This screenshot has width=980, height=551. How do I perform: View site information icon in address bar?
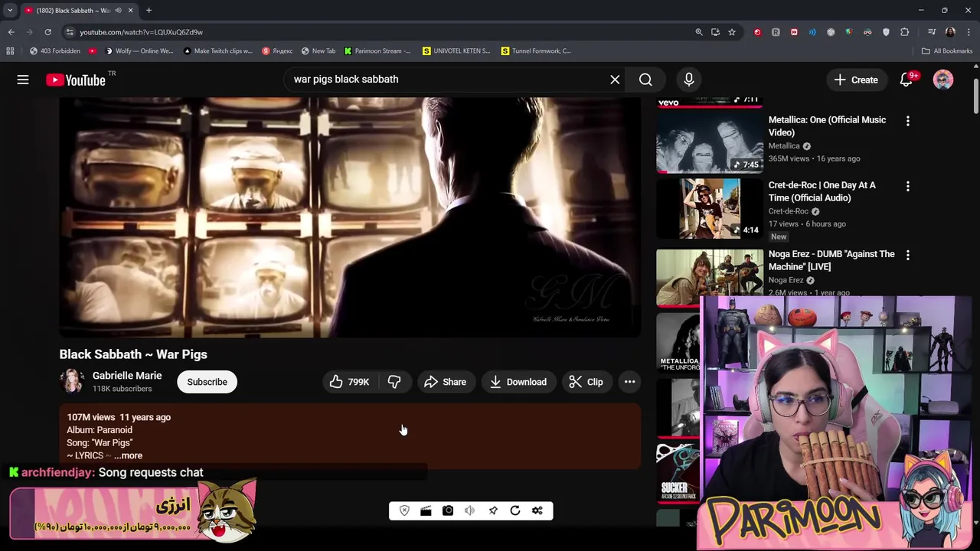(x=70, y=32)
